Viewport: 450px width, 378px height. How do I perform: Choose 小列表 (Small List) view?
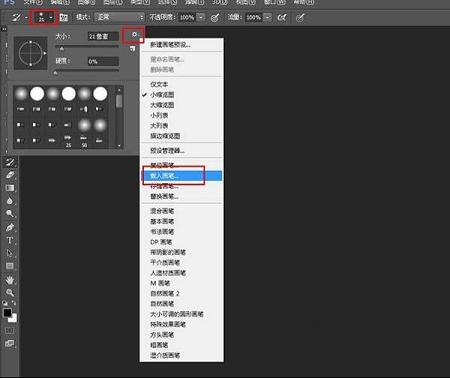tap(159, 115)
